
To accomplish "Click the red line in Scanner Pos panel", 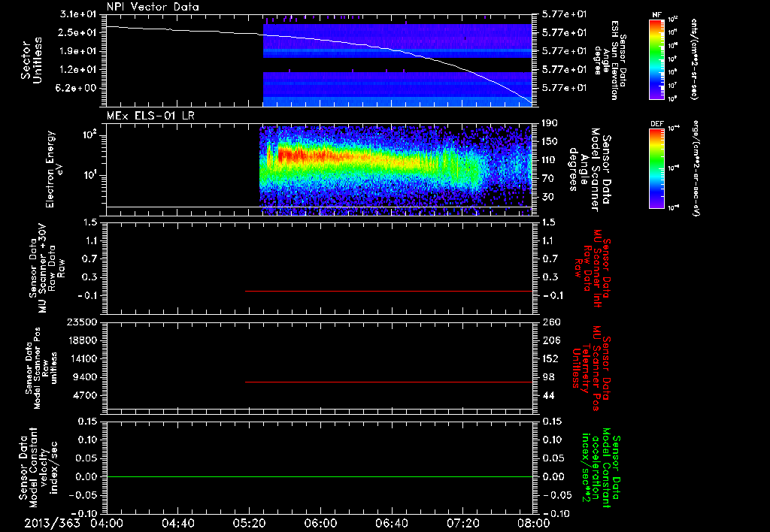I will click(x=389, y=382).
